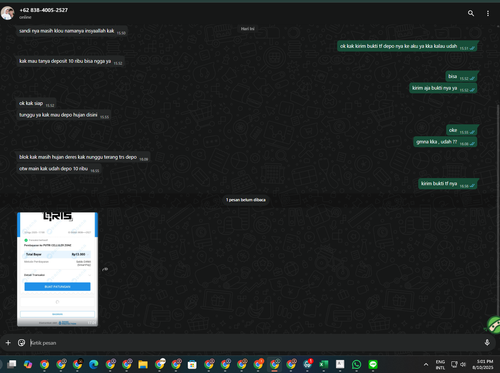Select message "kirim bukti tf nya"

point(447,184)
